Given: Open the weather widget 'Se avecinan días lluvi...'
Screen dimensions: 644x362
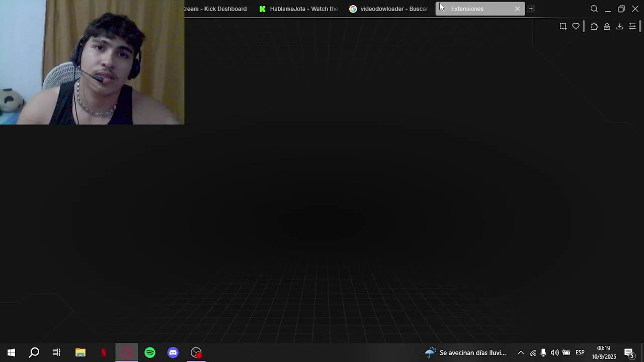Looking at the screenshot, I should click(465, 352).
